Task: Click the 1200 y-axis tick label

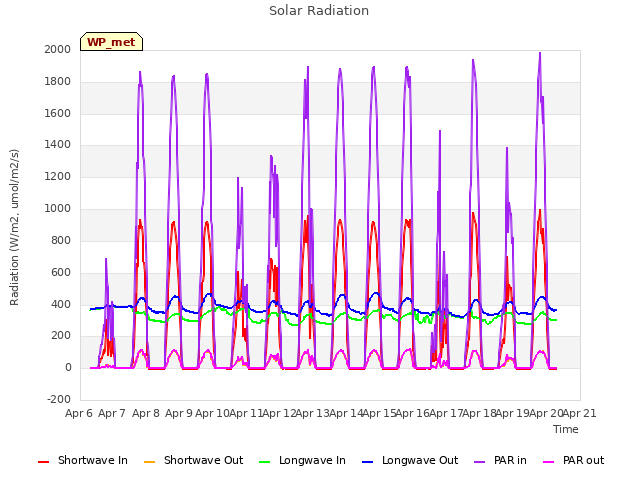Action: coord(58,177)
